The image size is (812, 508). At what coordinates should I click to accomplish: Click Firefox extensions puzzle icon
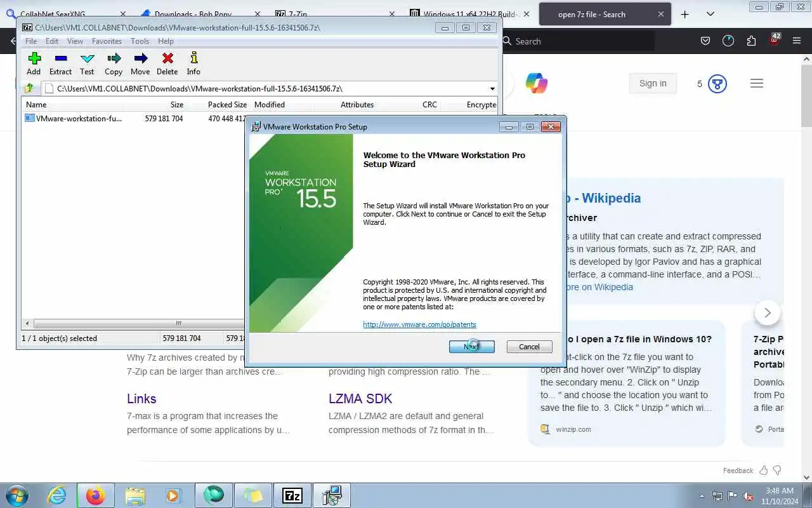[x=751, y=41]
